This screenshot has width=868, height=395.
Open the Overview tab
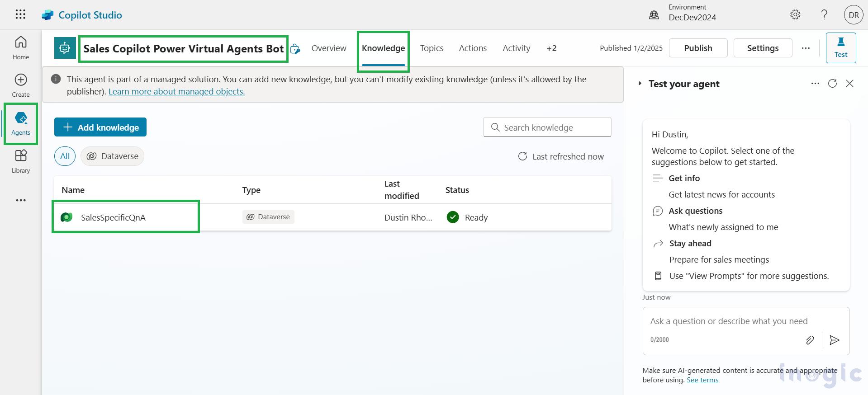pos(329,48)
